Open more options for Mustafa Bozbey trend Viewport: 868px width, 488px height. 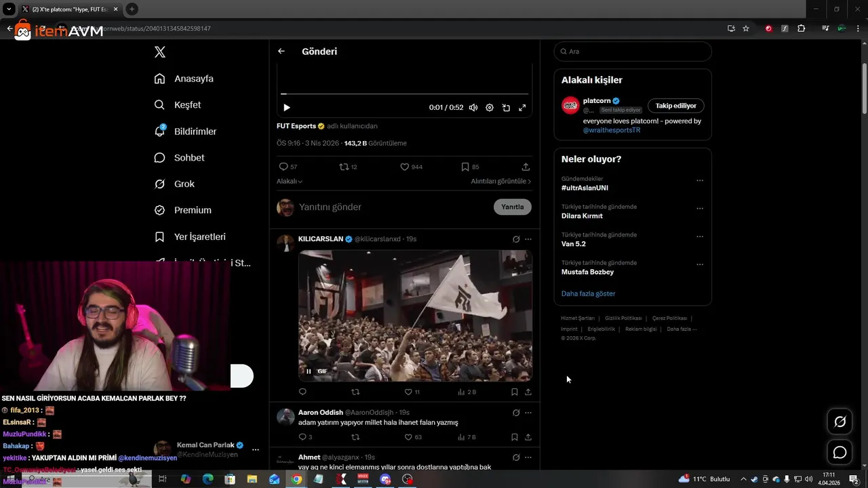[700, 264]
